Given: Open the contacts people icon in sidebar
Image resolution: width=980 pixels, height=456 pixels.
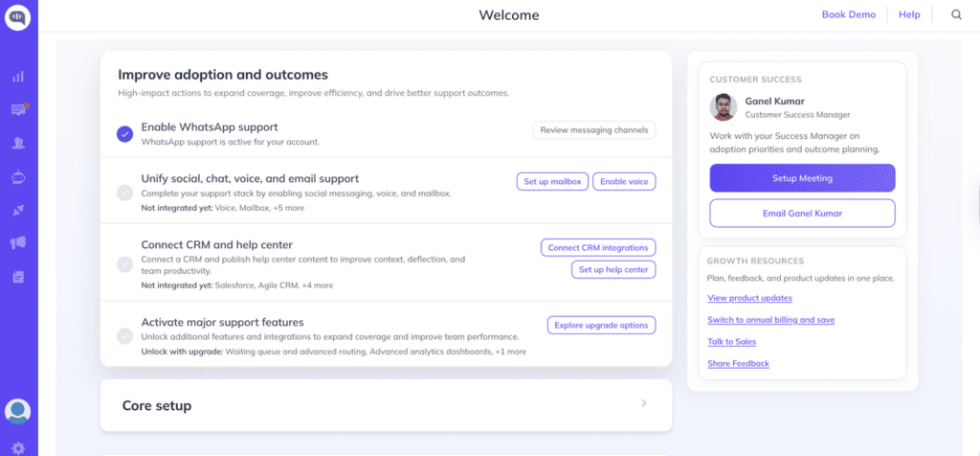Looking at the screenshot, I should (x=18, y=144).
